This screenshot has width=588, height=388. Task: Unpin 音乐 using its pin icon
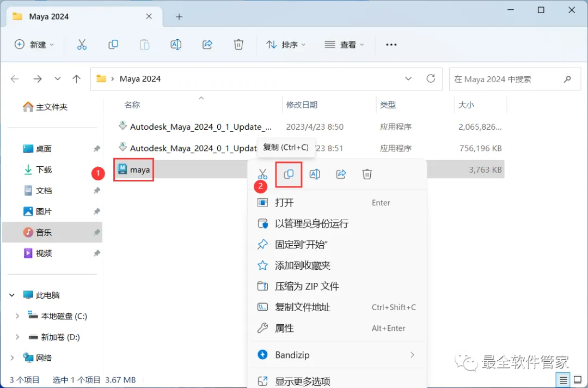tap(97, 232)
